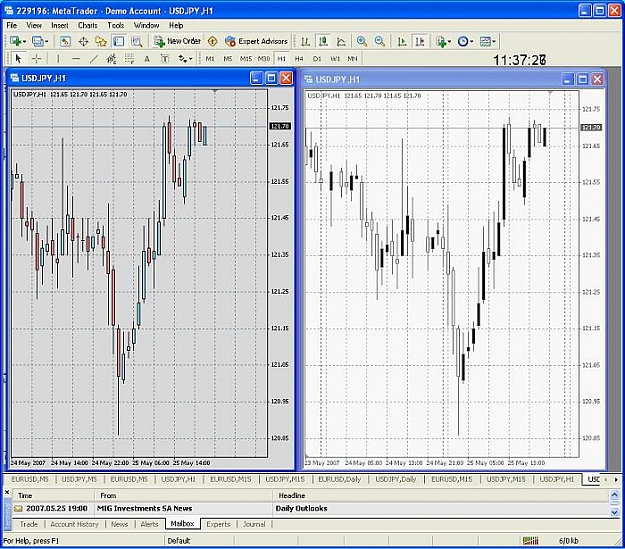
Task: Open the Insert menu
Action: [59, 25]
